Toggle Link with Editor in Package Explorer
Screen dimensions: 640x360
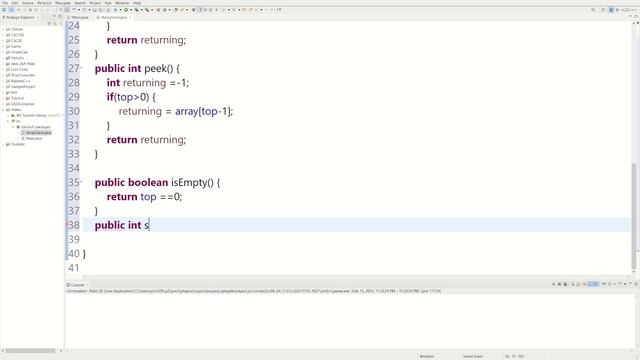[x=55, y=23]
